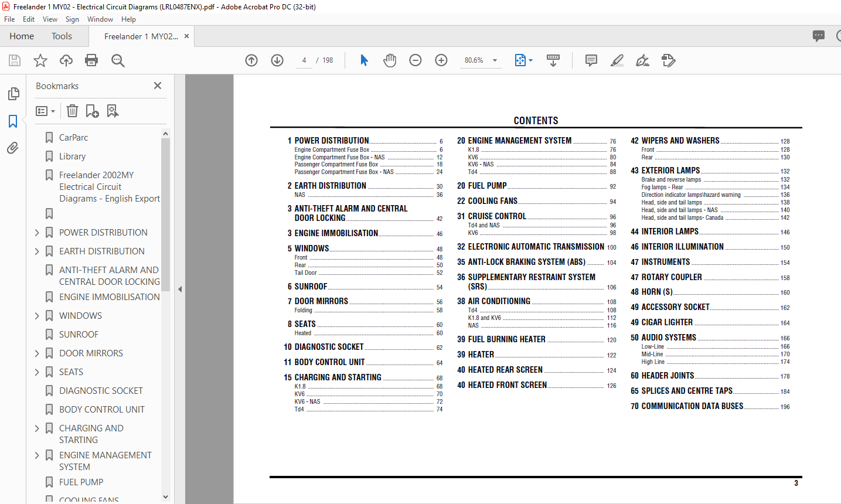Open the Sign menu
The width and height of the screenshot is (841, 504).
[x=72, y=19]
